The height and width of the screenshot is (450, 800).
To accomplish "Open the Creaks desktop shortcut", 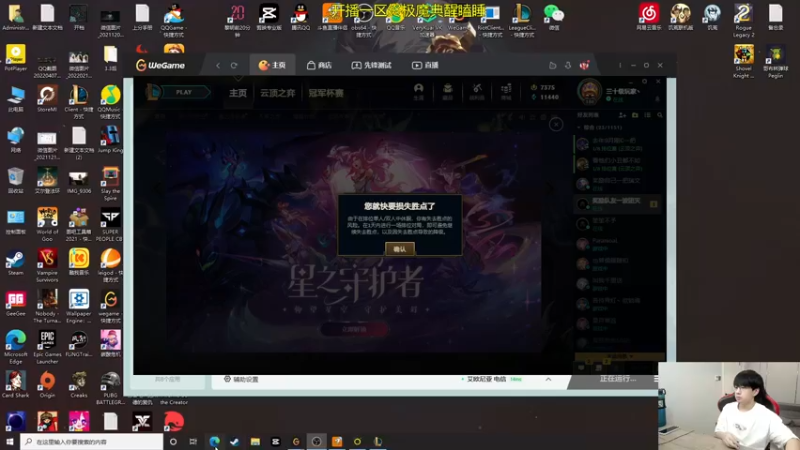I will pyautogui.click(x=79, y=385).
